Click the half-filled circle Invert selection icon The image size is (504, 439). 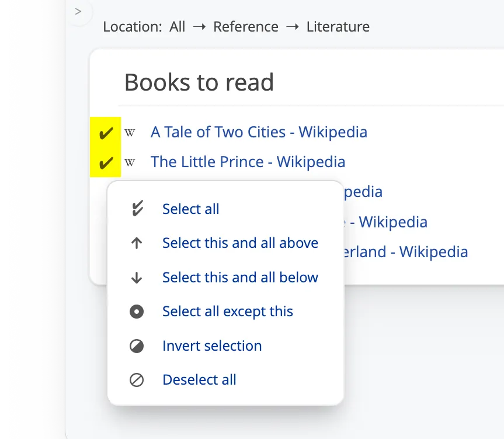pos(137,346)
